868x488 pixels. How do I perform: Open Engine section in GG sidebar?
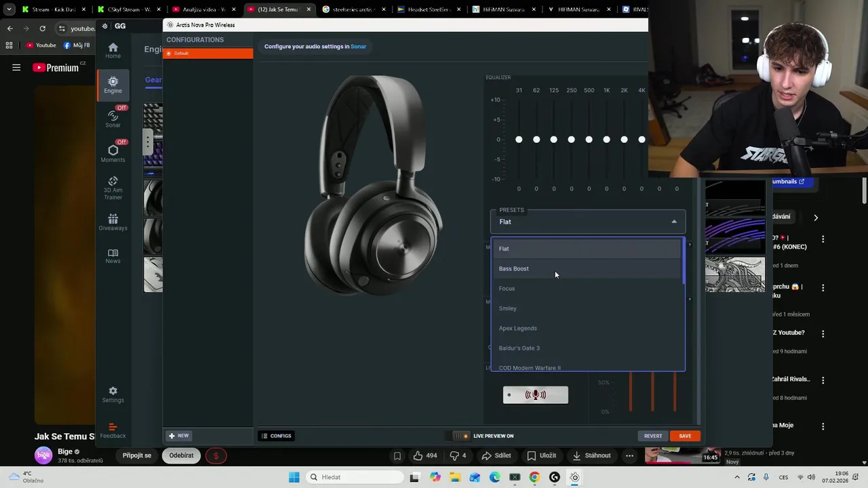(113, 85)
